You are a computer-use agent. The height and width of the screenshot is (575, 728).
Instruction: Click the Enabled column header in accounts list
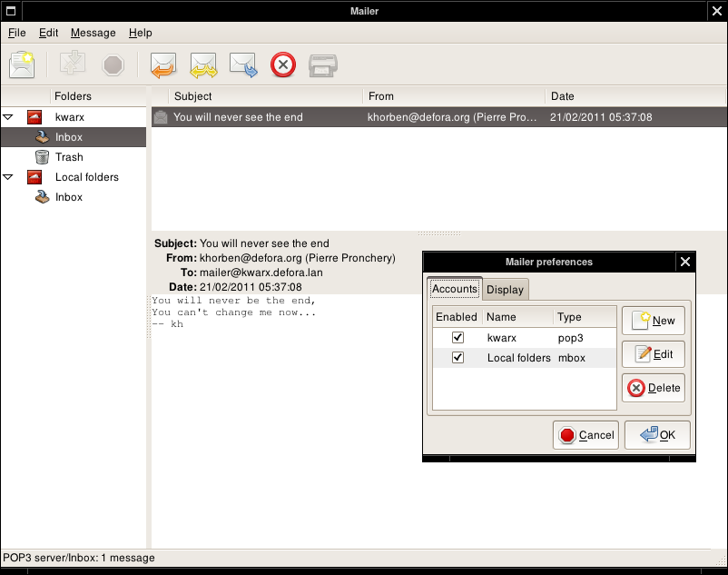pyautogui.click(x=457, y=317)
